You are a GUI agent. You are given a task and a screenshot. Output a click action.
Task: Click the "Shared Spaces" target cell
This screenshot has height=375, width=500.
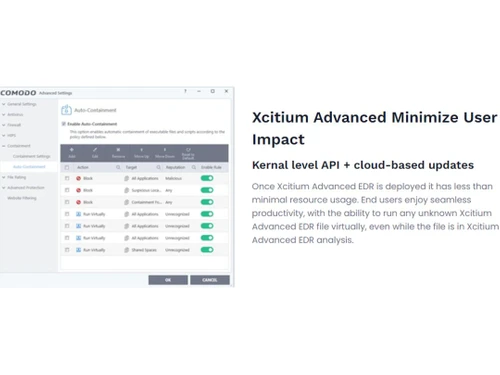[x=144, y=250]
